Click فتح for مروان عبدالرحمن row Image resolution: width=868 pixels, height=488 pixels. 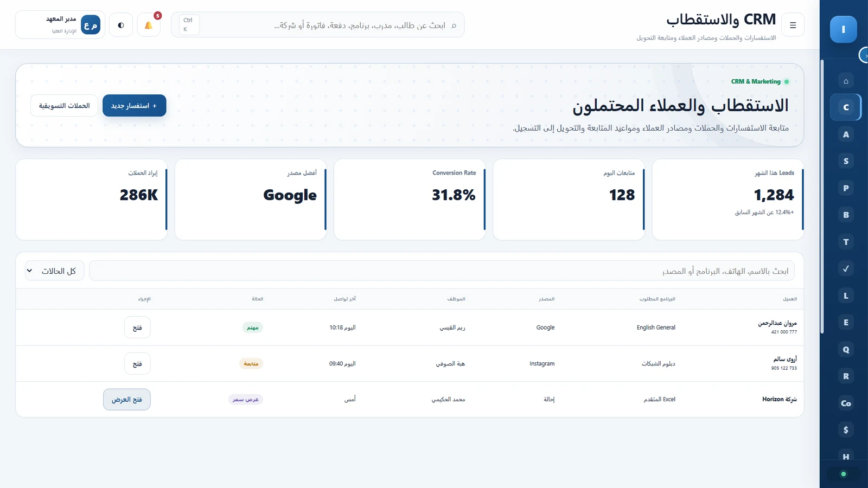click(137, 328)
